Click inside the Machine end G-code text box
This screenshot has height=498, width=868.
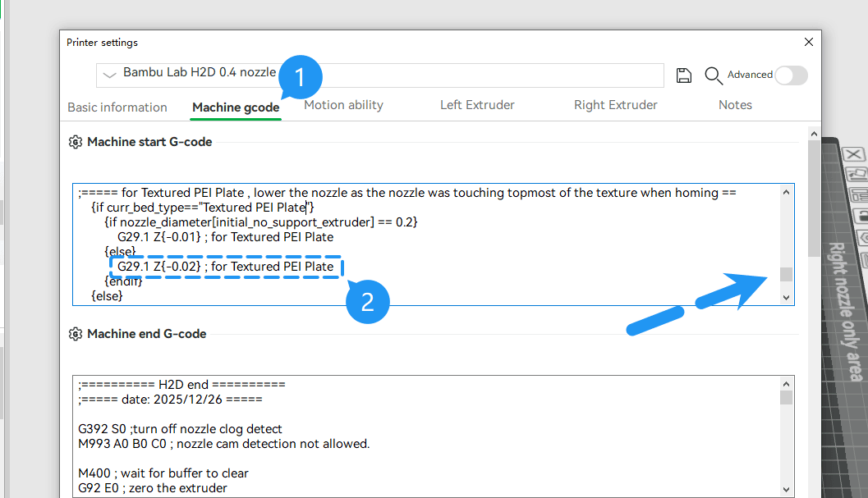[x=426, y=436]
